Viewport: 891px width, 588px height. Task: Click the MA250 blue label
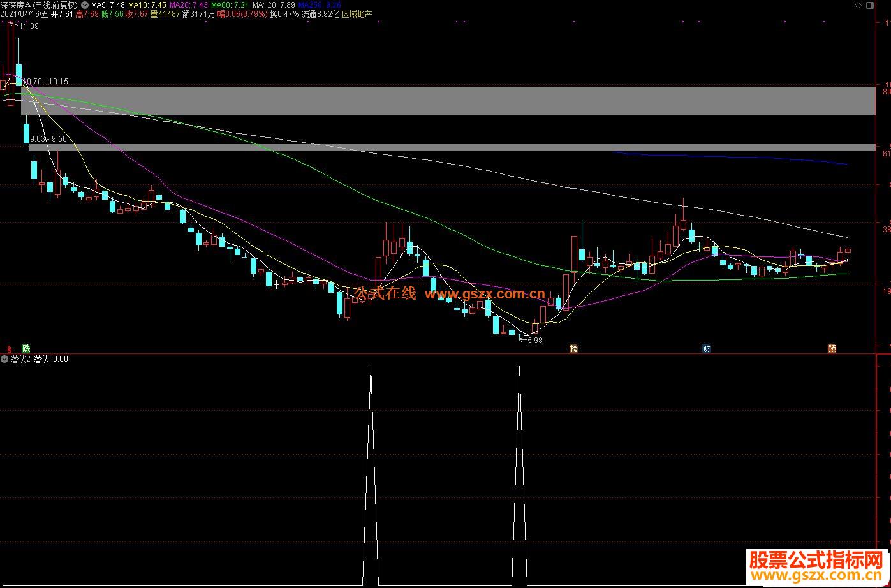tap(320, 4)
